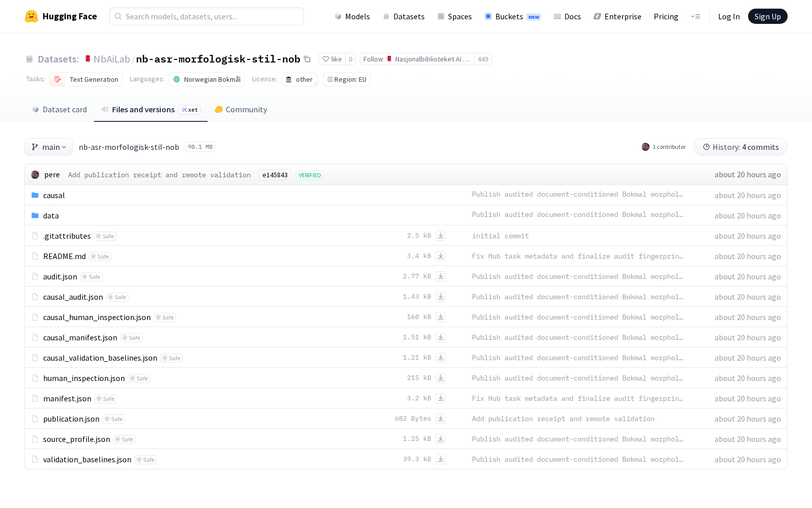The height and width of the screenshot is (508, 812).
Task: Copy dataset name with clipboard icon
Action: (x=307, y=59)
